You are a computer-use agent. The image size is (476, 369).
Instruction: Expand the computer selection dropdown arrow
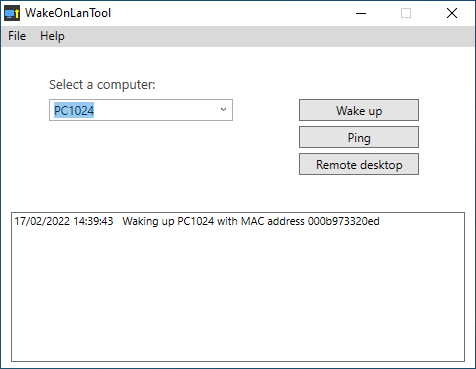tap(223, 109)
